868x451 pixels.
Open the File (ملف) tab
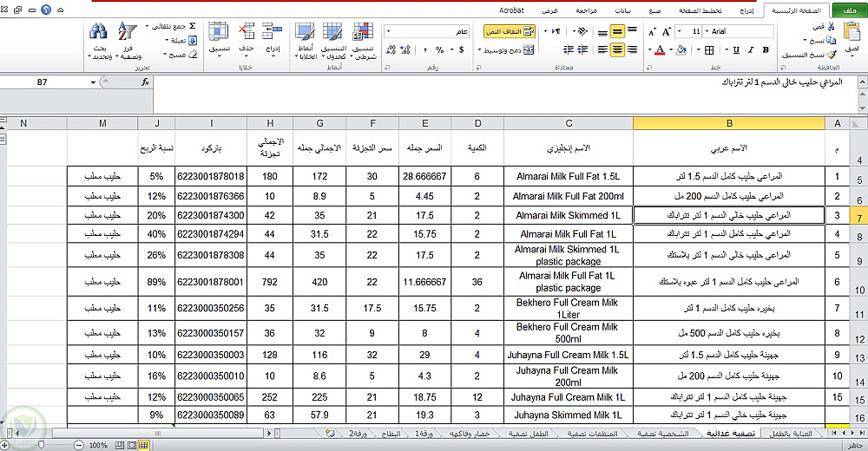click(849, 10)
